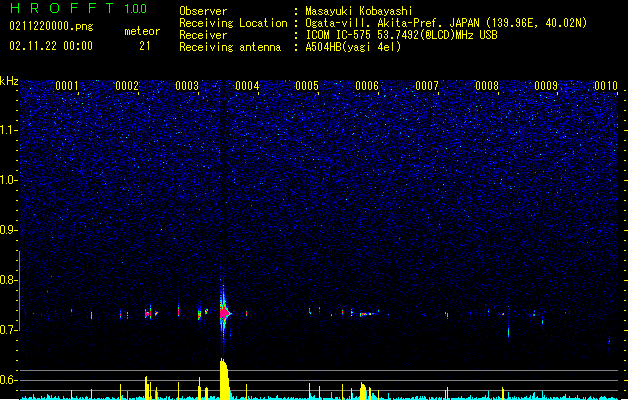The height and width of the screenshot is (400, 629).
Task: Click the long red echo streak after 0006
Action: (368, 314)
